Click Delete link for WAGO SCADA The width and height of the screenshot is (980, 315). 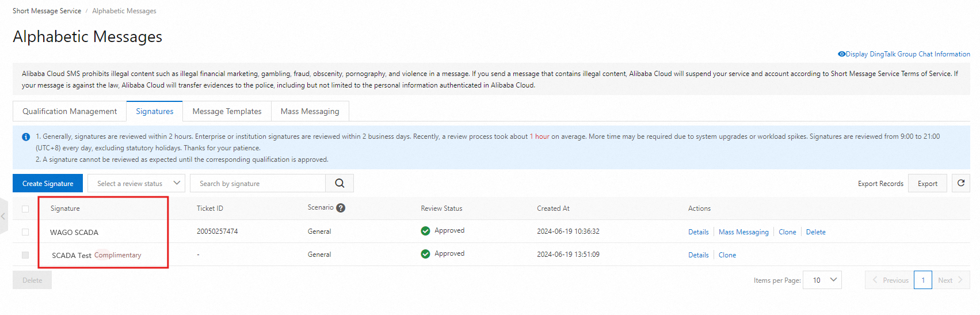click(x=815, y=232)
